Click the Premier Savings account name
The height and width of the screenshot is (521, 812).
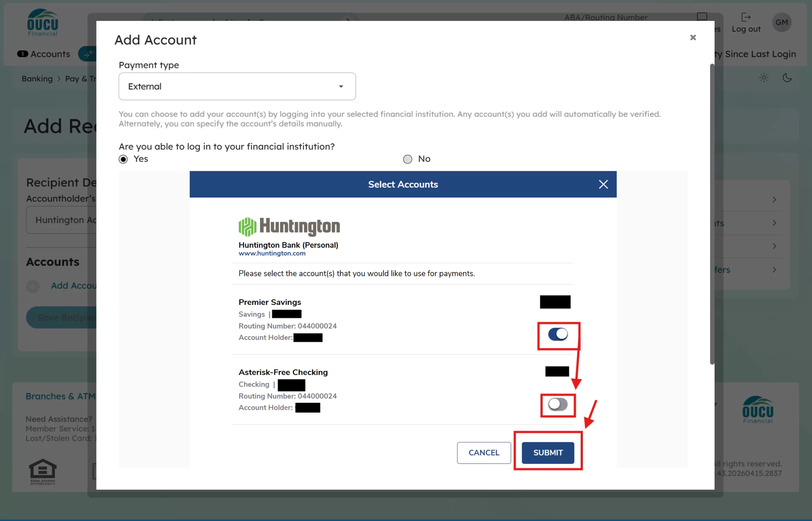pos(269,302)
